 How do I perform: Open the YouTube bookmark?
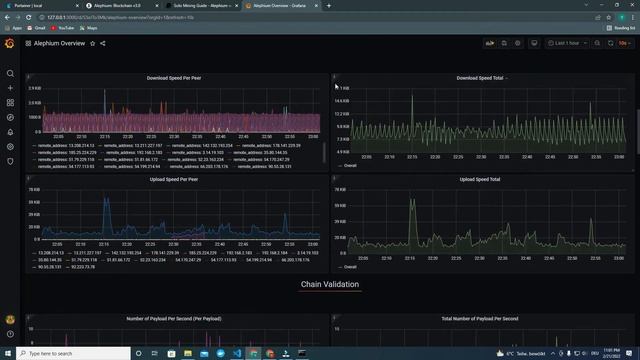click(62, 28)
